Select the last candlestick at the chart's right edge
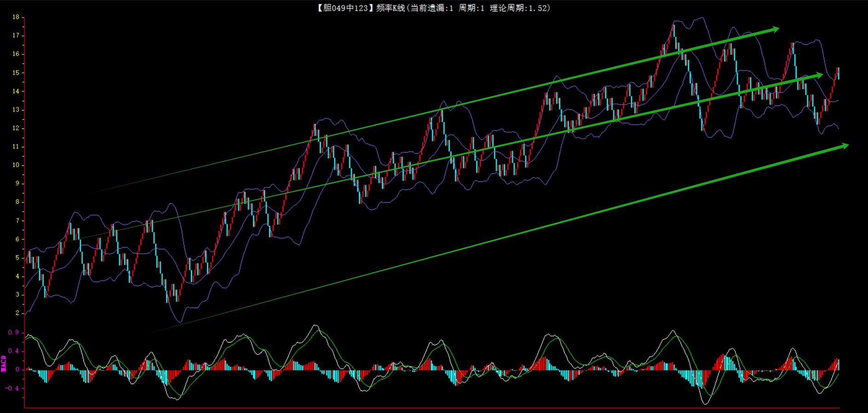 (838, 73)
